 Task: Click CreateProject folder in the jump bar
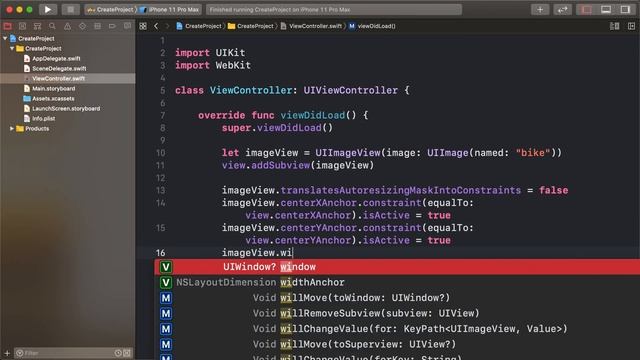[251, 26]
